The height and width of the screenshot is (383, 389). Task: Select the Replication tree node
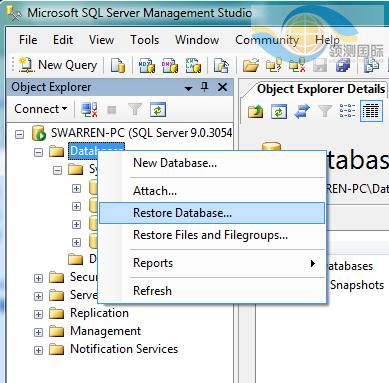[99, 313]
